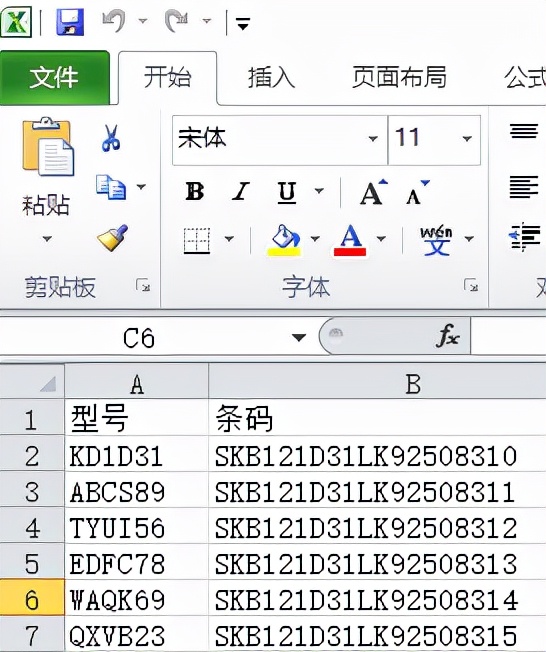Open the font size 11 dropdown

[x=467, y=138]
